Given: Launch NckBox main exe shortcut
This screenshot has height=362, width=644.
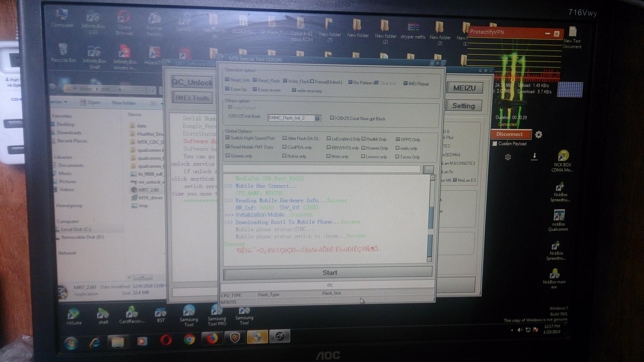Looking at the screenshot, I should [x=554, y=278].
